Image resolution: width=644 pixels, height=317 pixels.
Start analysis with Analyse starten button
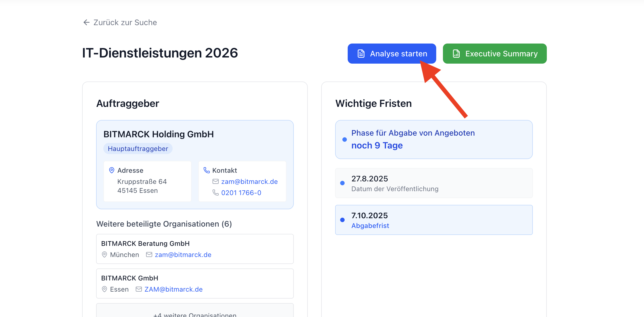392,54
